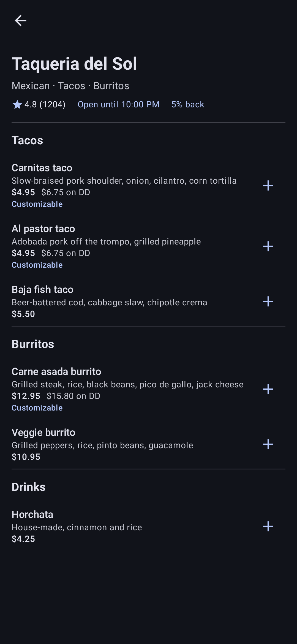The width and height of the screenshot is (297, 644).
Task: Add Veggie burrito with plus icon
Action: [x=268, y=444]
